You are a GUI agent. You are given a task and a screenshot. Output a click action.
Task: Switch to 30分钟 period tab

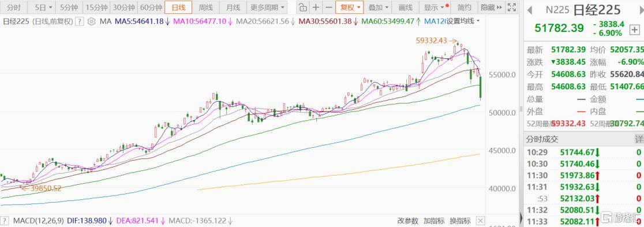tap(123, 8)
